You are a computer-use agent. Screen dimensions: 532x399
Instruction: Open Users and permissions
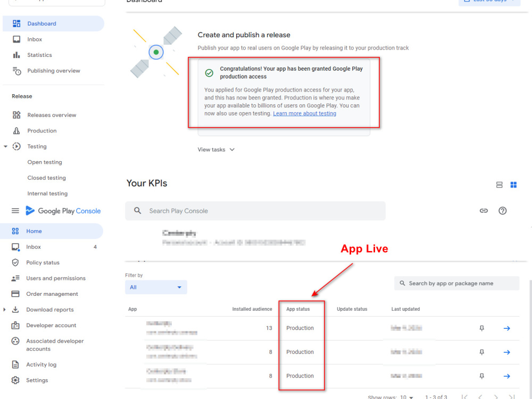56,278
